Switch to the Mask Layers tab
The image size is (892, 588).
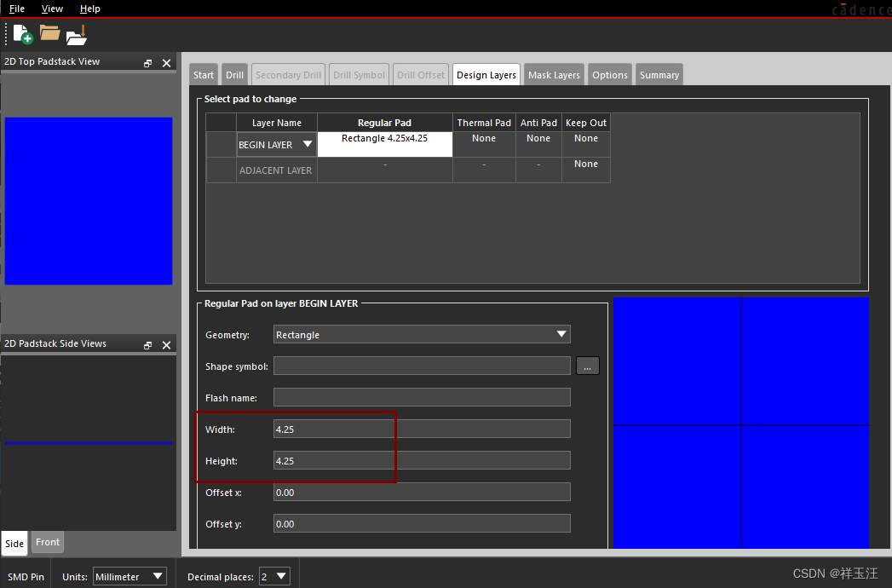click(x=554, y=75)
